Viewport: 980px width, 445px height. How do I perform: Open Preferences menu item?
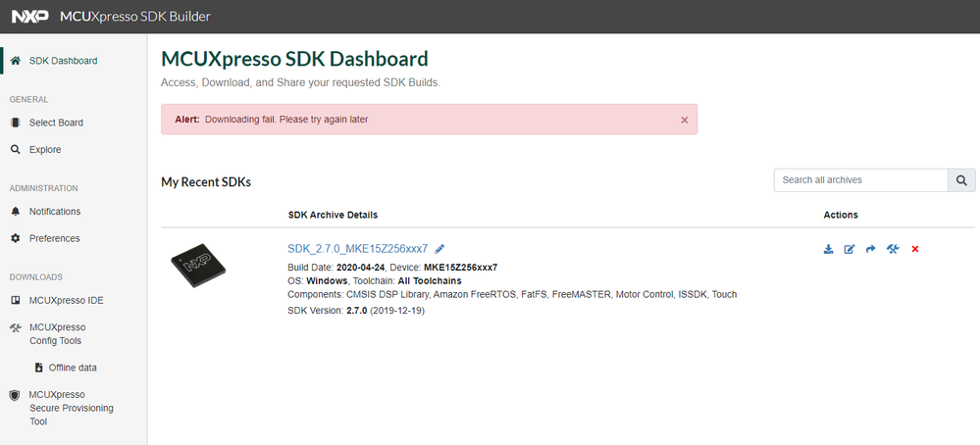tap(54, 238)
